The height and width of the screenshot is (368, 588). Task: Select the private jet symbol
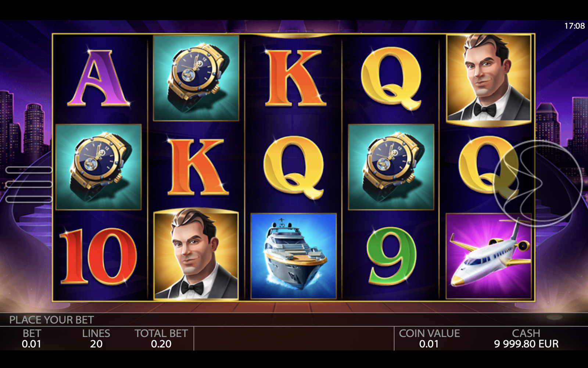click(489, 256)
